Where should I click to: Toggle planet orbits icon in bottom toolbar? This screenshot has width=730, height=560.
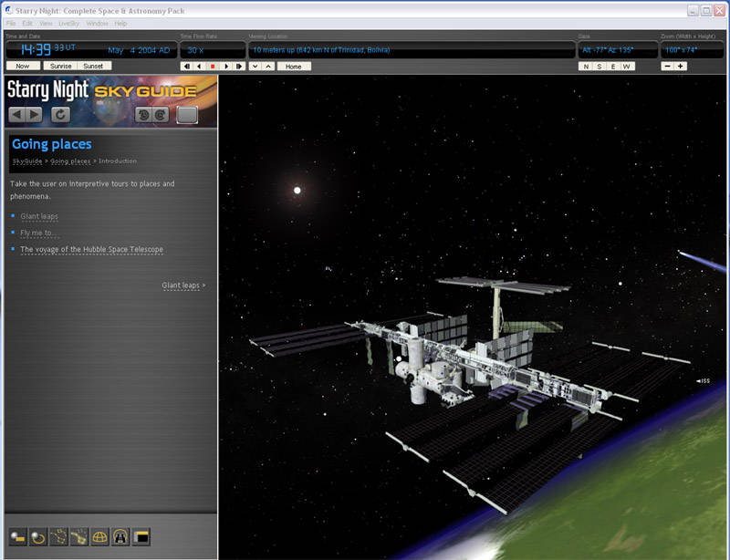click(x=38, y=537)
